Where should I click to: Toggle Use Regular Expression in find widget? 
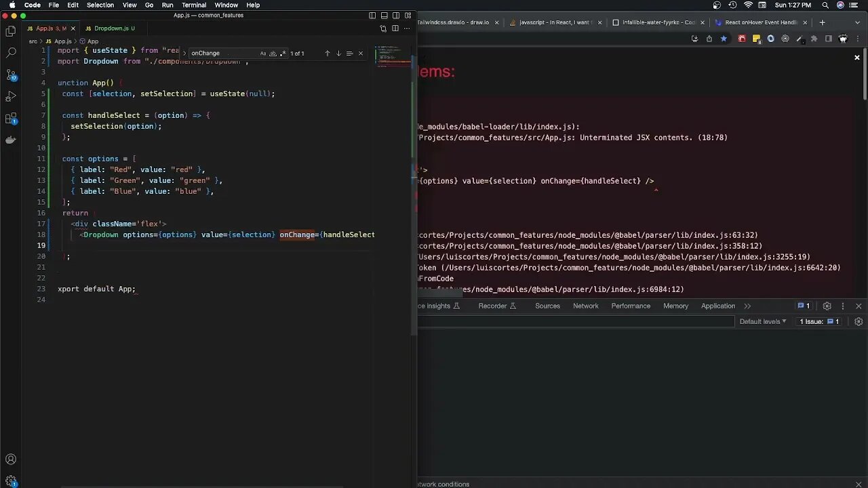tap(282, 54)
